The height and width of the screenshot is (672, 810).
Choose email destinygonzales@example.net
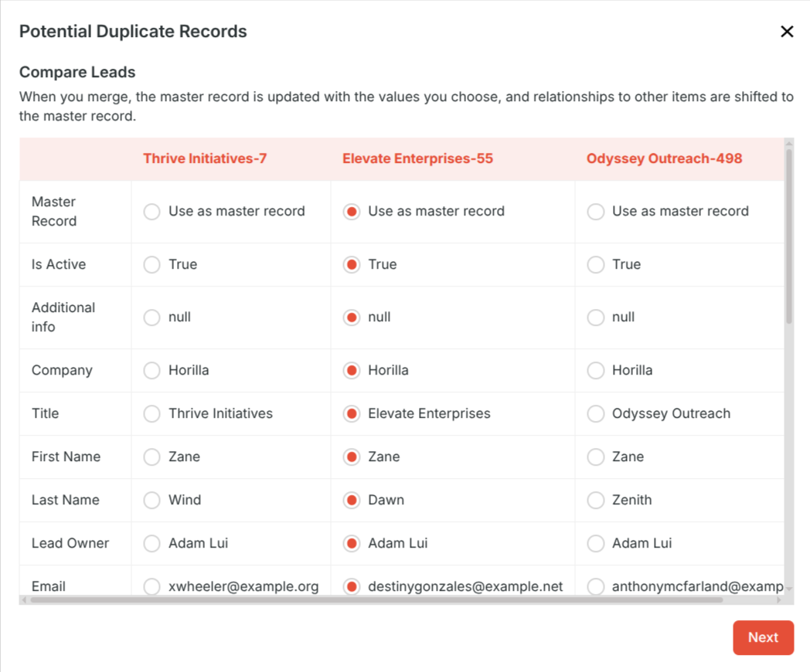[x=352, y=586]
